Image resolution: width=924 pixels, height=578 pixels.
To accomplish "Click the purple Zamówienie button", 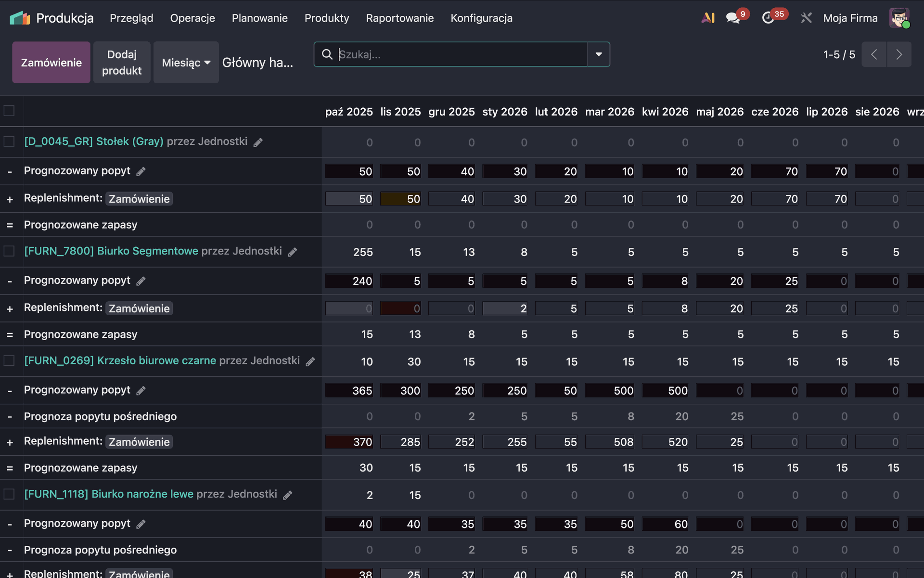I will (51, 63).
